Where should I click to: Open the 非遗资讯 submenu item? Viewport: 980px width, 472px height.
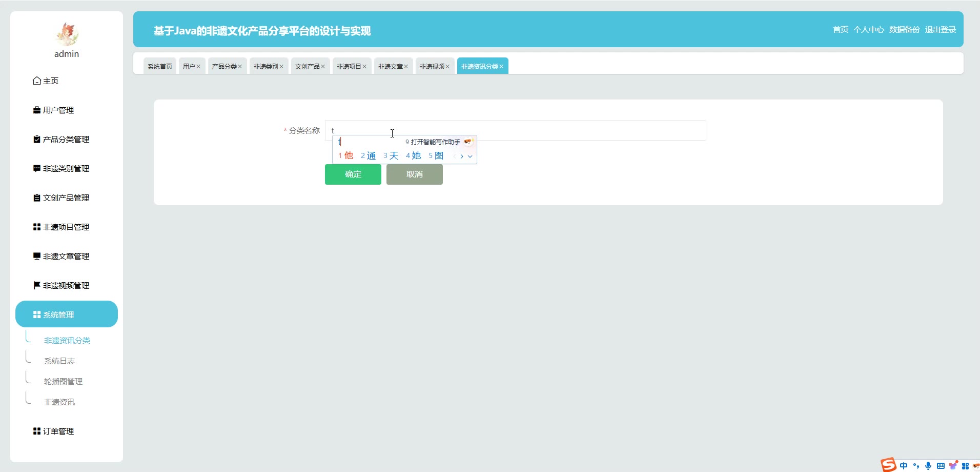(x=59, y=402)
